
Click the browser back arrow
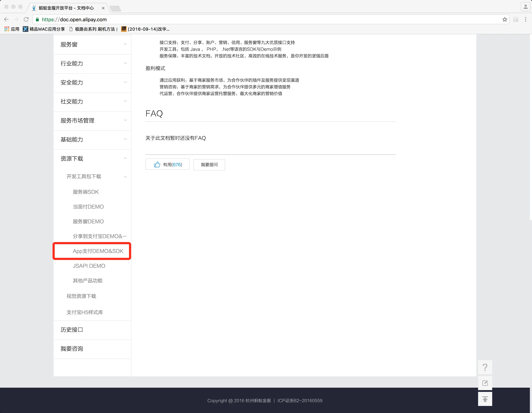(7, 20)
